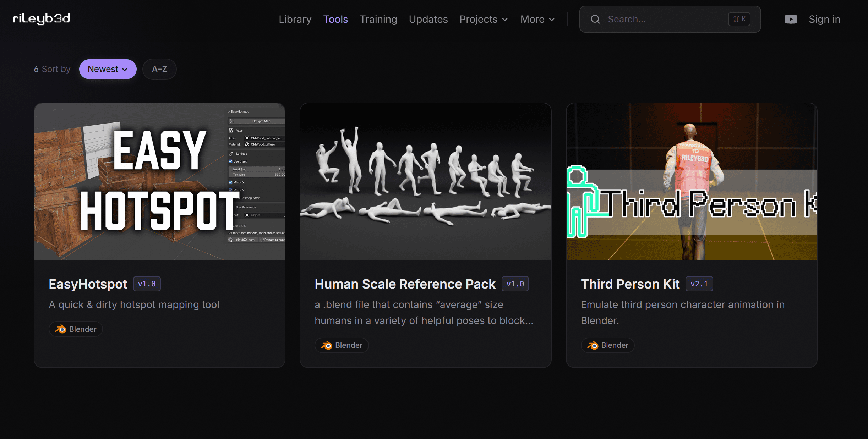This screenshot has width=868, height=439.
Task: Focus the Search field
Action: (670, 19)
